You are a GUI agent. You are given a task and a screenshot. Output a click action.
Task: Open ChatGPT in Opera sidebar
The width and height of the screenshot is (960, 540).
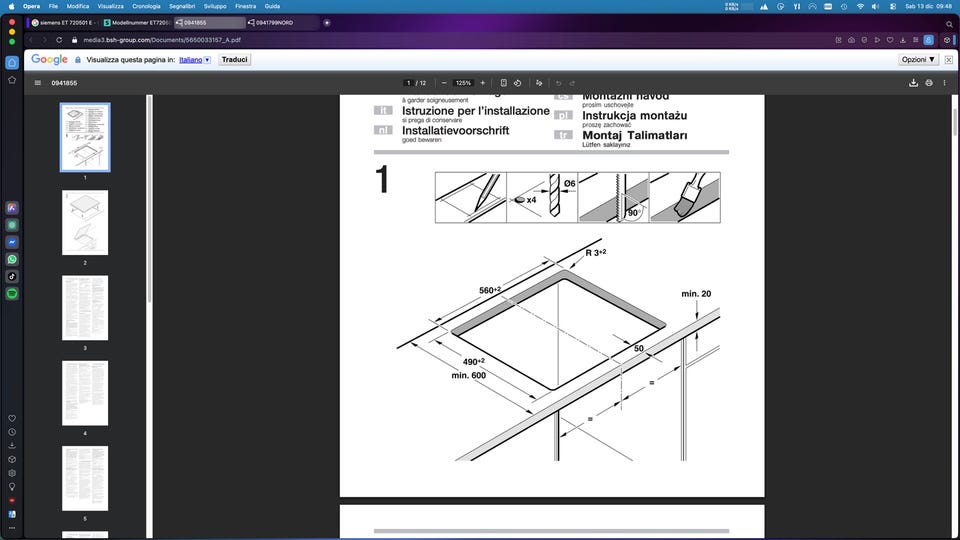(x=12, y=225)
